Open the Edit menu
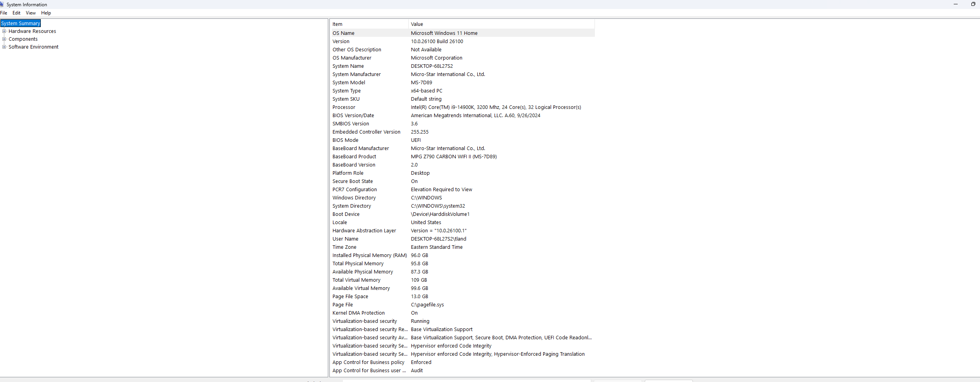 click(x=16, y=13)
